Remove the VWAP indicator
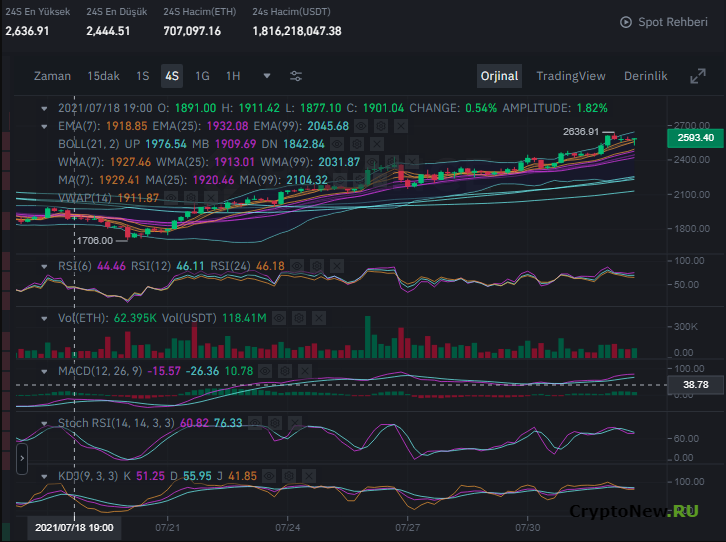The width and height of the screenshot is (726, 542). [211, 198]
